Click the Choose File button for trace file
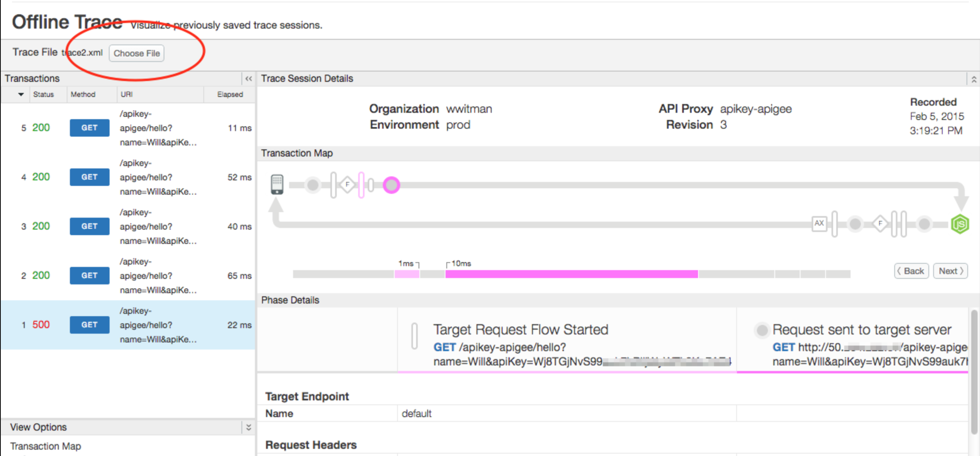 [136, 53]
